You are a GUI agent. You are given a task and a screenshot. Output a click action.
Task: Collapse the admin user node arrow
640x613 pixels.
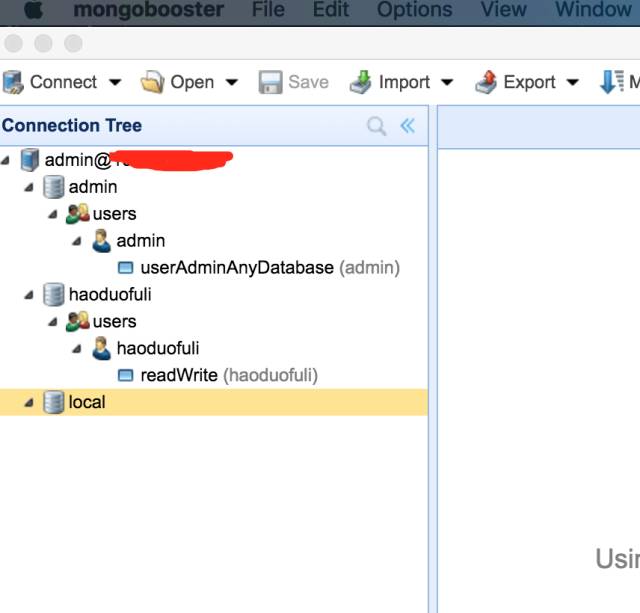pyautogui.click(x=77, y=241)
